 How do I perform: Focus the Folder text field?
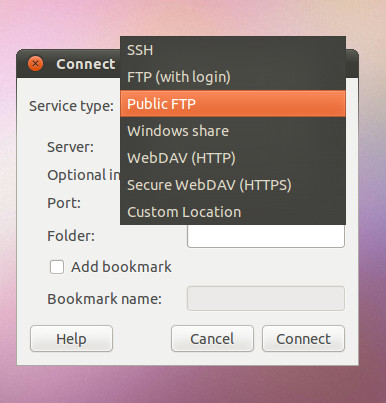coord(266,236)
